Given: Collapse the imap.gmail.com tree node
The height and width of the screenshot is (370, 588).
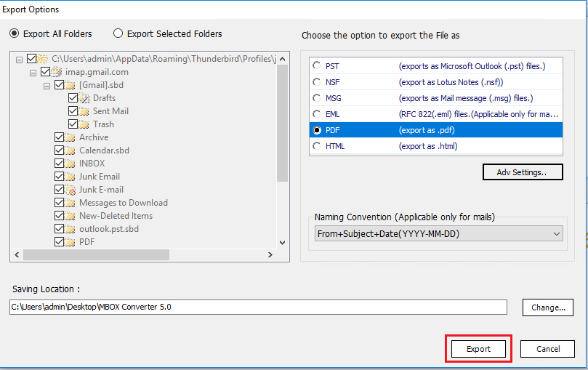Looking at the screenshot, I should tap(33, 73).
